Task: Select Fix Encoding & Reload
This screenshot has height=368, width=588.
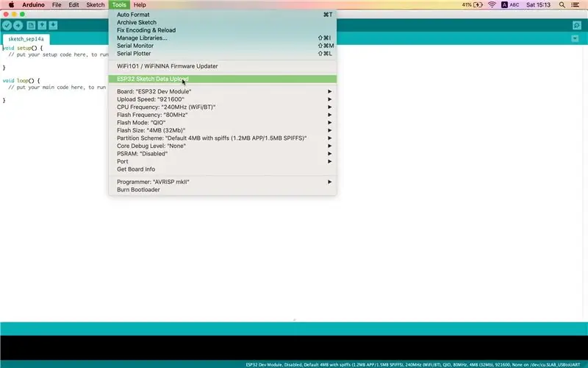Action: [223, 30]
